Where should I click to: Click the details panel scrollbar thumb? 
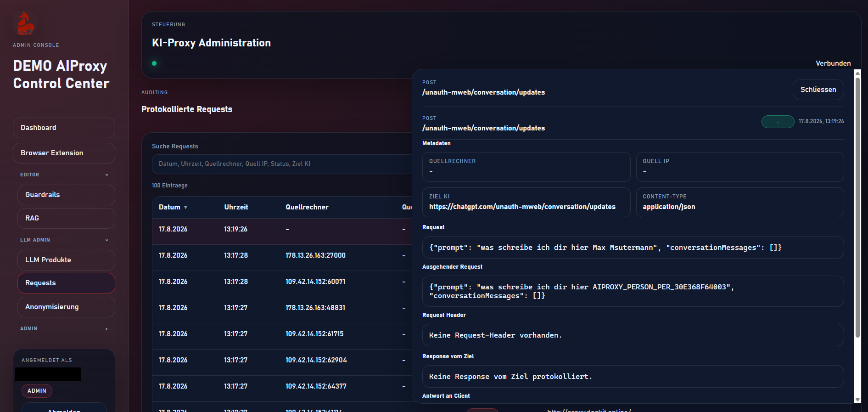(x=857, y=207)
